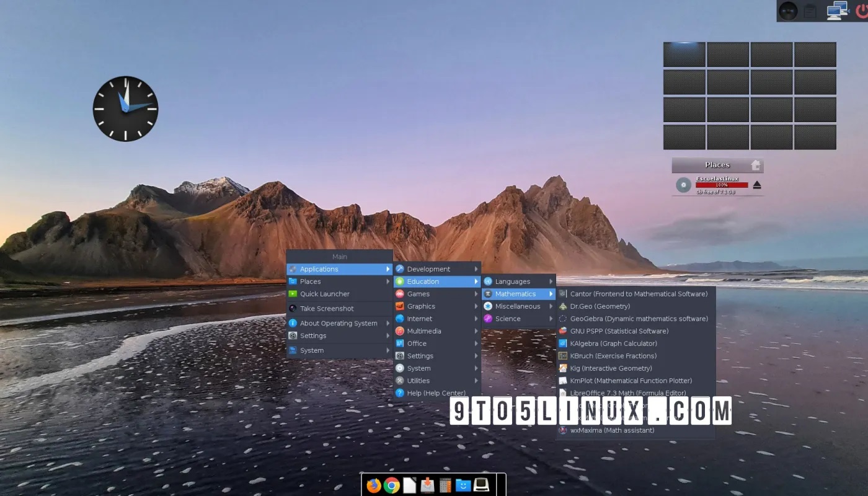Open the blue smiley file manager folder
This screenshot has width=868, height=496.
tap(463, 485)
